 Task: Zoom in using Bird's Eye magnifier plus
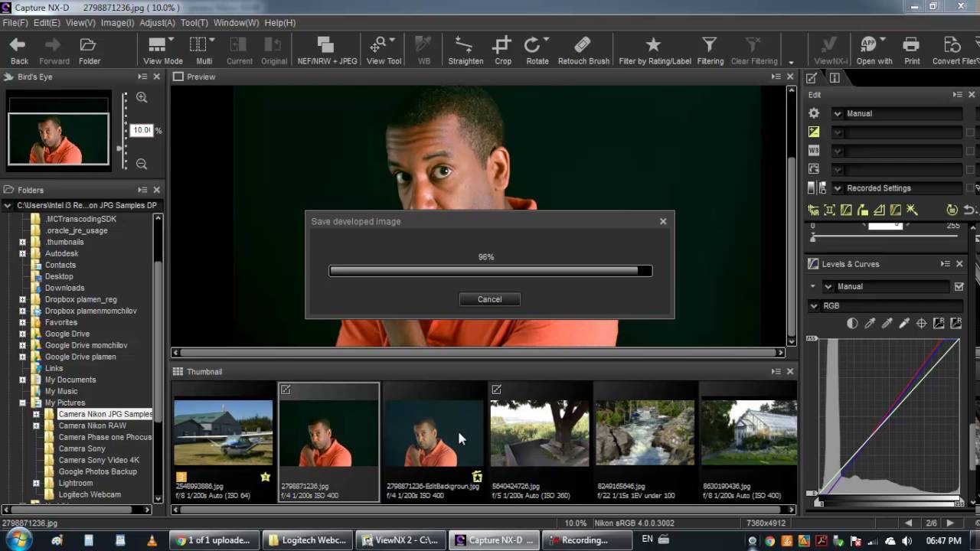142,97
